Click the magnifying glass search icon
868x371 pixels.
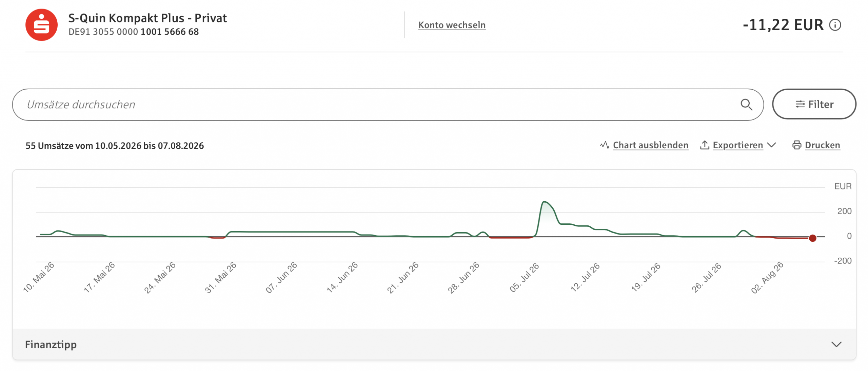click(746, 105)
